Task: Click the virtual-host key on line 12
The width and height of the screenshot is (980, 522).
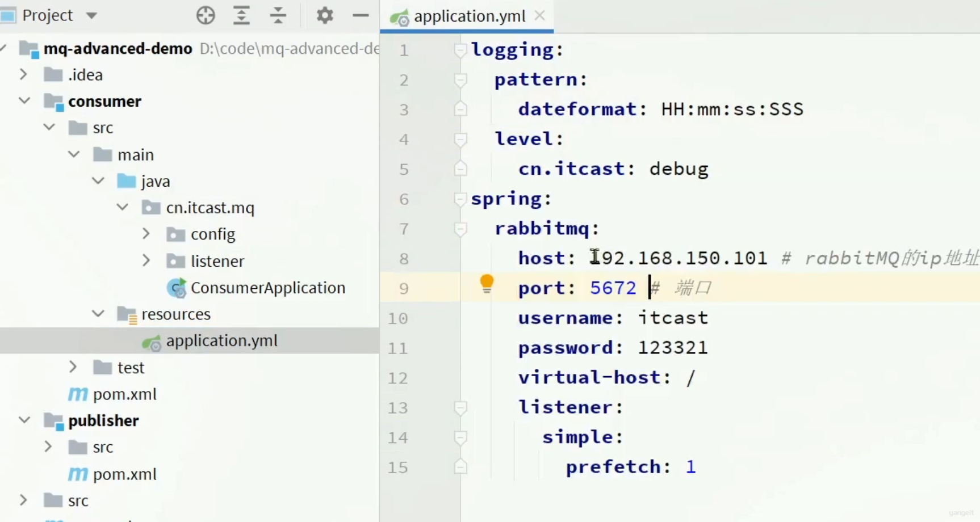Action: point(589,377)
